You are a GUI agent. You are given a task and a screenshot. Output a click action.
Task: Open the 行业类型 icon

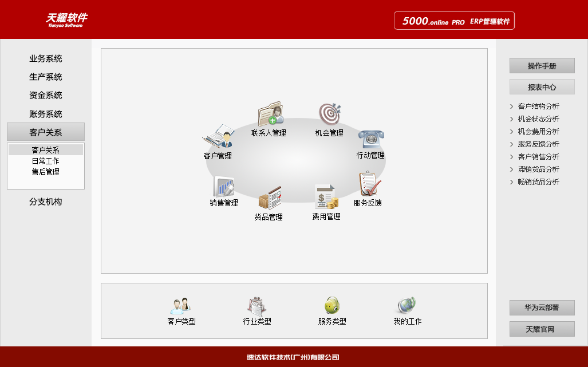(x=257, y=306)
